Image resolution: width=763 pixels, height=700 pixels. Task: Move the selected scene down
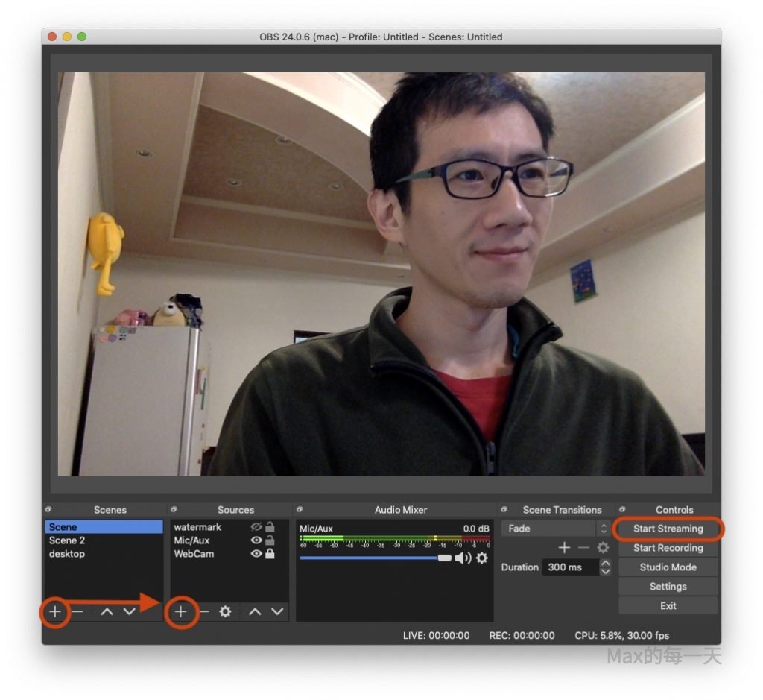tap(130, 612)
